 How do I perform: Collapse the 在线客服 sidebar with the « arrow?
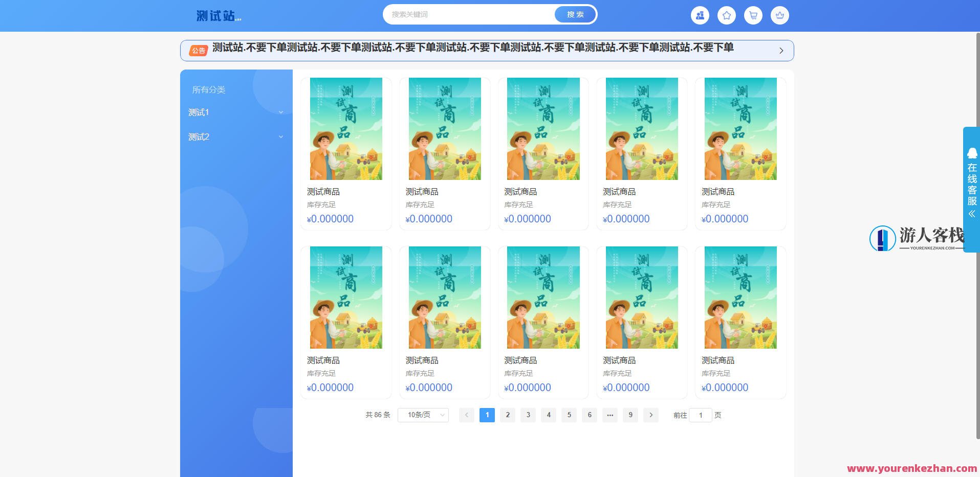pyautogui.click(x=971, y=214)
